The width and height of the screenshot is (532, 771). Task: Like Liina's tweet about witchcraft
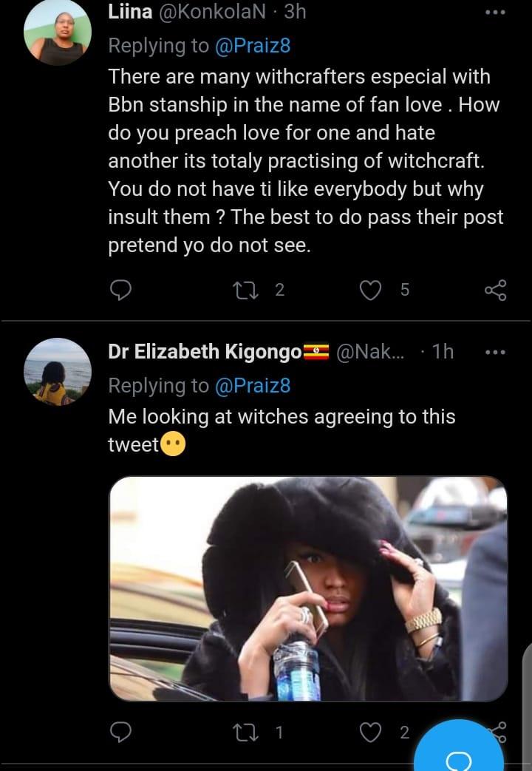click(x=369, y=291)
